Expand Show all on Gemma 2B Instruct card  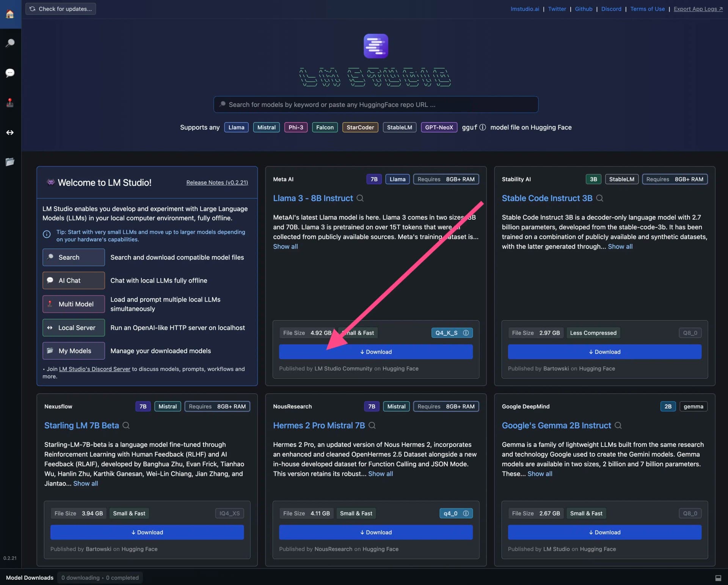[x=540, y=473]
